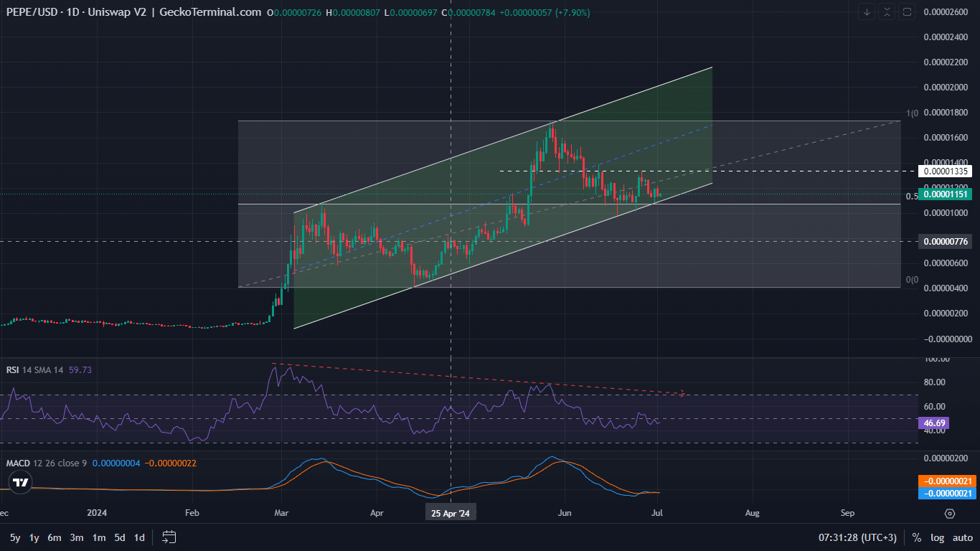This screenshot has width=980, height=551.
Task: Select the 3m range
Action: tap(77, 537)
